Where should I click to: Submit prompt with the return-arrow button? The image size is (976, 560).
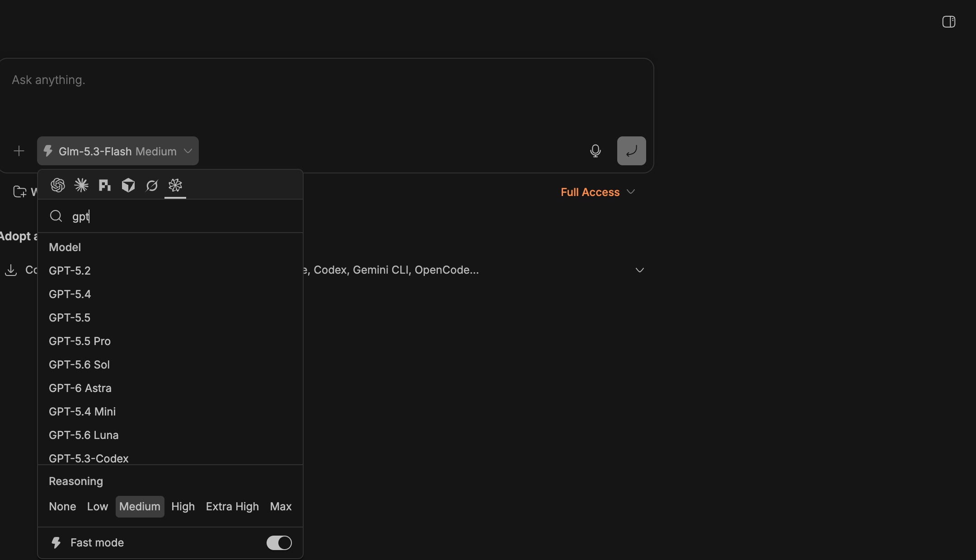click(632, 151)
